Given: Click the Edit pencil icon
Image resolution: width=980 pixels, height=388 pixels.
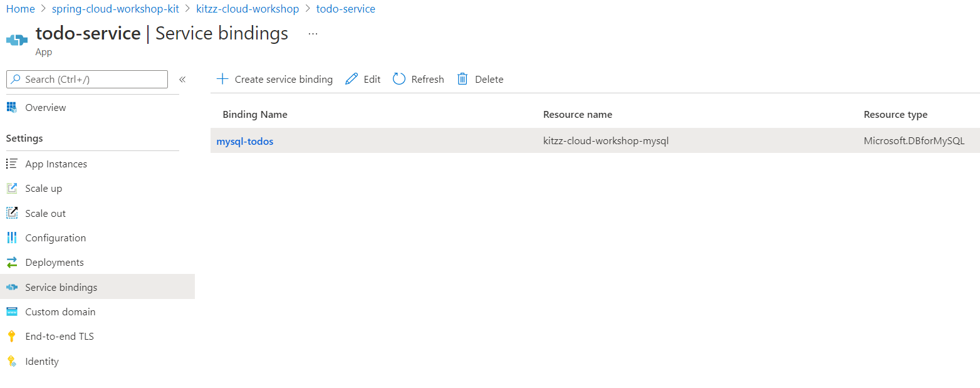Looking at the screenshot, I should [x=352, y=79].
